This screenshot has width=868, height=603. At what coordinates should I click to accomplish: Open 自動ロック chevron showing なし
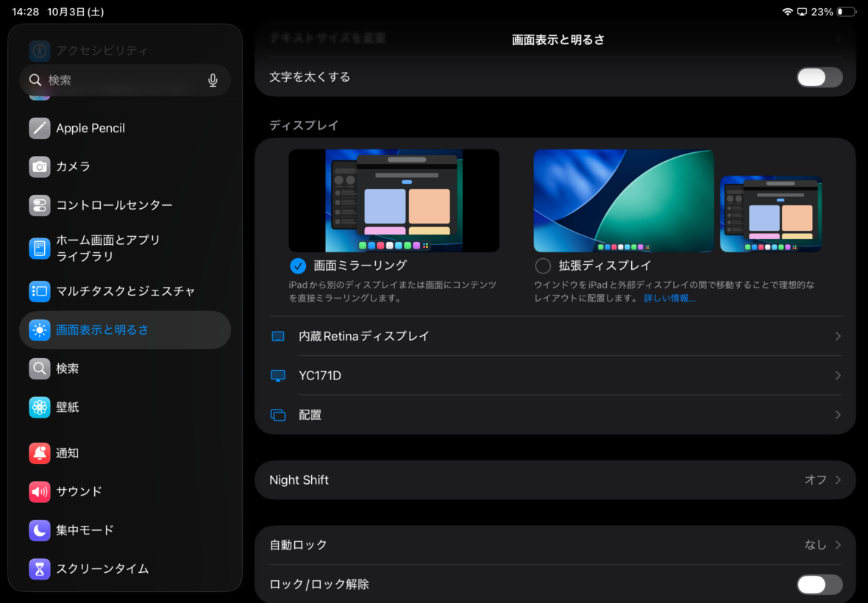pyautogui.click(x=838, y=546)
